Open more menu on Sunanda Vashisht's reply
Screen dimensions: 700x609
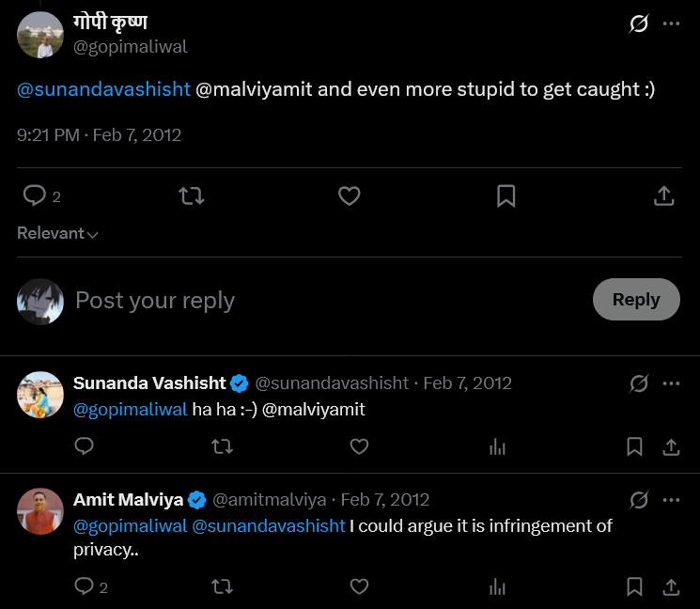point(671,383)
